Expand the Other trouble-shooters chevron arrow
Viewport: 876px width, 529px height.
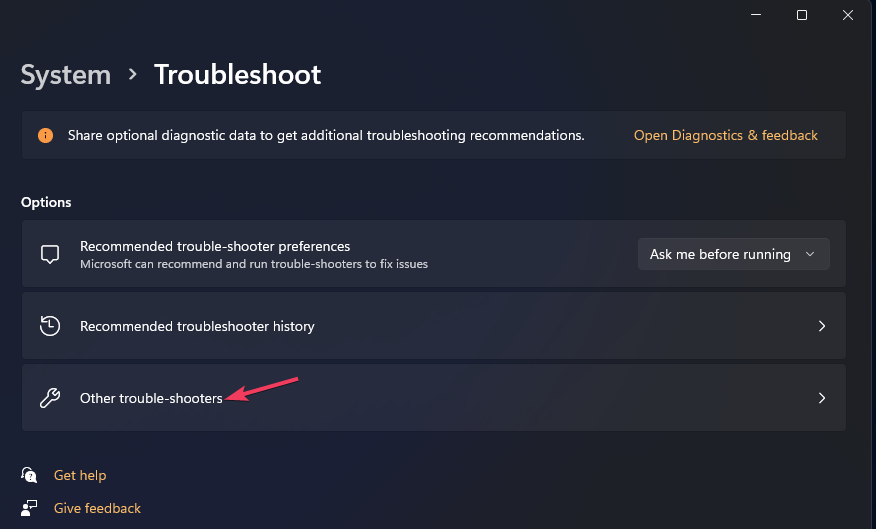click(x=821, y=398)
